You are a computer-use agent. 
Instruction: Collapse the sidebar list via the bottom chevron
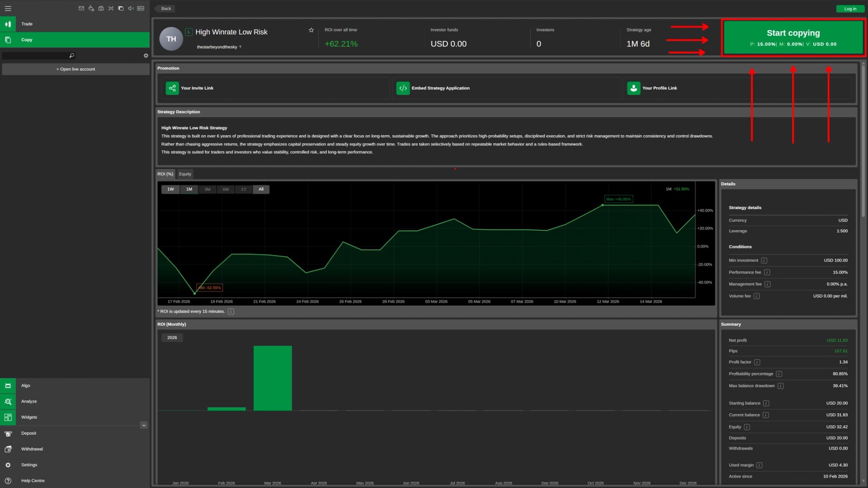[143, 425]
